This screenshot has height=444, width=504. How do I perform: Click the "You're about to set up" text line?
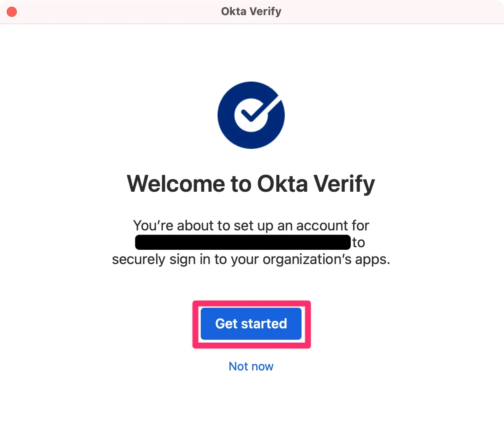tap(251, 226)
